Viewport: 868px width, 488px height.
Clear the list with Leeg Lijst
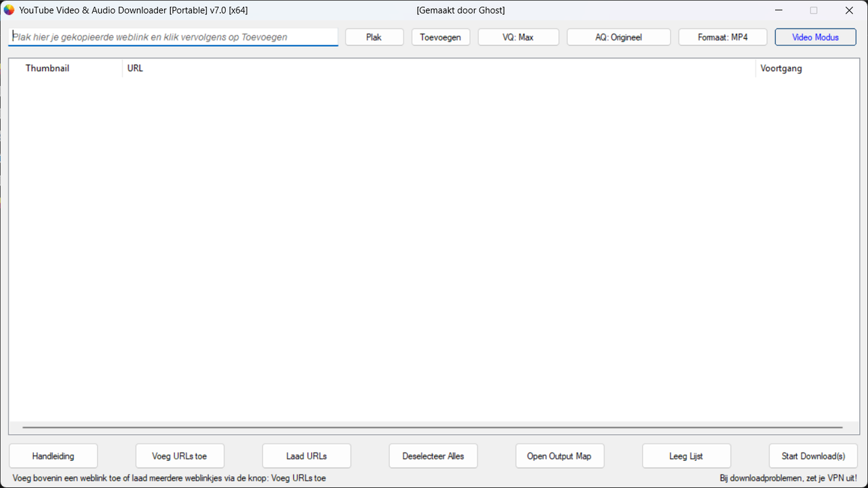pos(686,456)
